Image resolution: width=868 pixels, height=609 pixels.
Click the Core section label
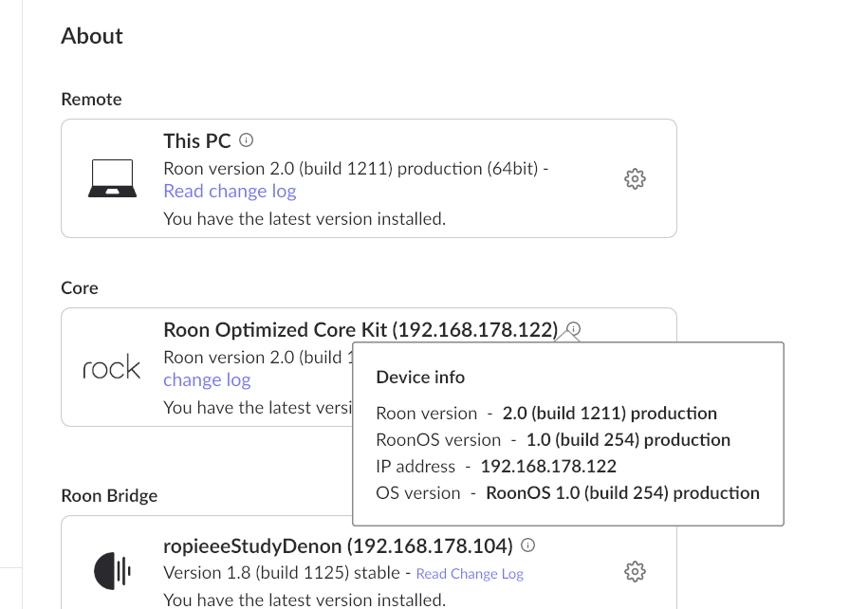pos(79,287)
